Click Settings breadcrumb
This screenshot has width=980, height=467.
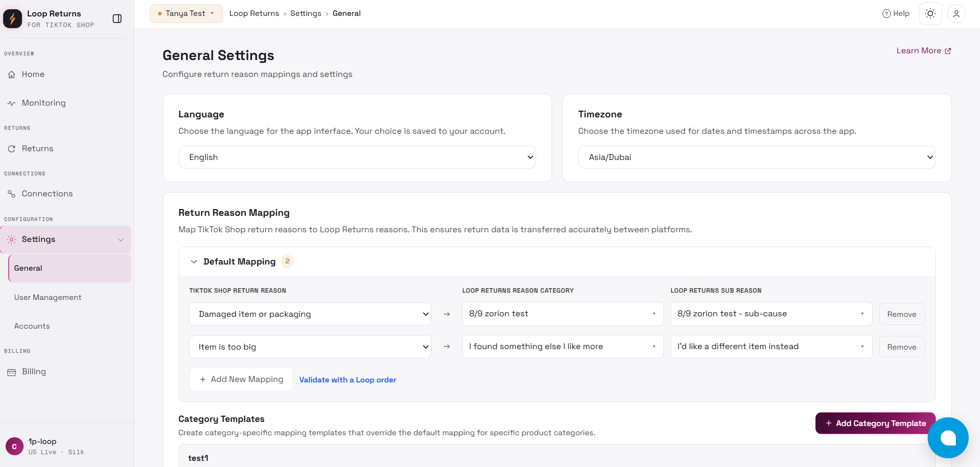click(x=306, y=13)
